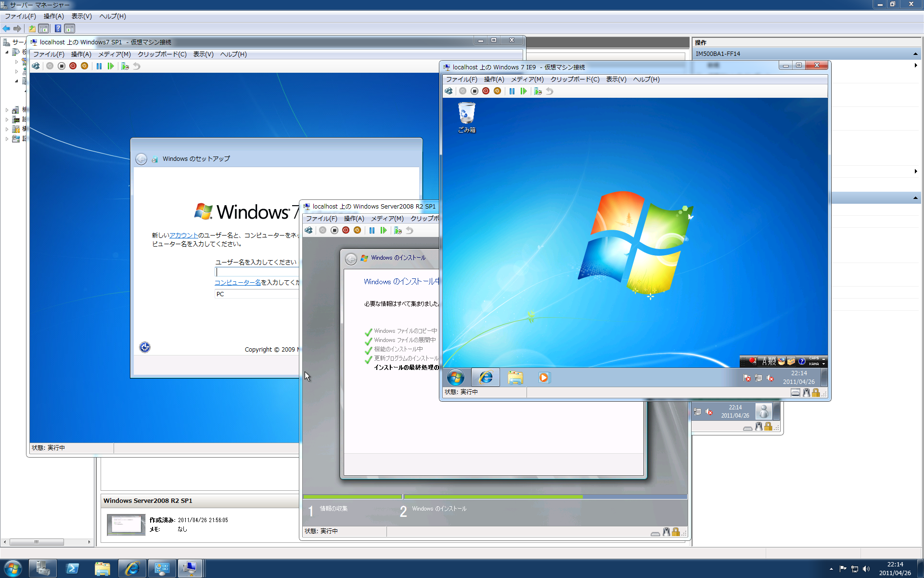Open PowerShell from host taskbar
The width and height of the screenshot is (924, 578).
point(73,568)
